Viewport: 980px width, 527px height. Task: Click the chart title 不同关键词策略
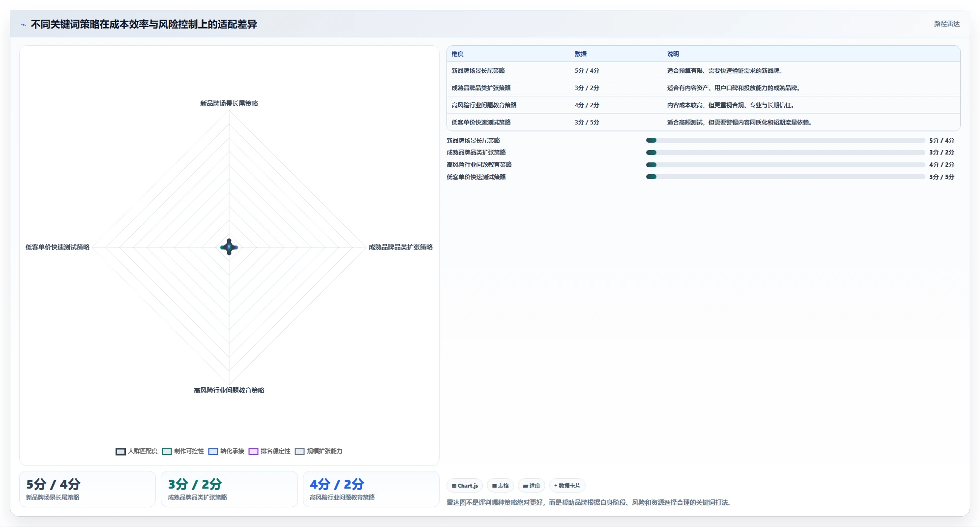[144, 25]
